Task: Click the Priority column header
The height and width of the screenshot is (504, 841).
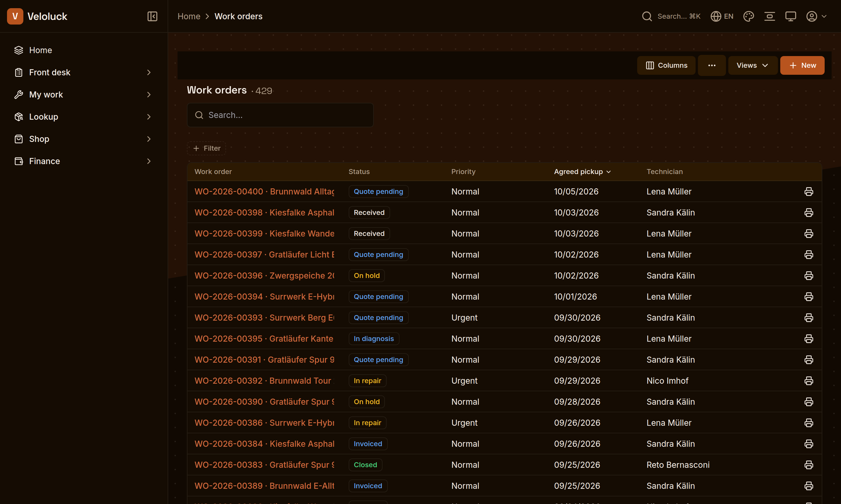Action: 463,171
